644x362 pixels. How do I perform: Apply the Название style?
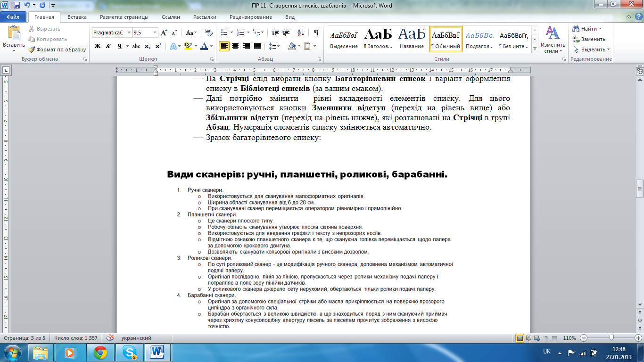(x=412, y=39)
